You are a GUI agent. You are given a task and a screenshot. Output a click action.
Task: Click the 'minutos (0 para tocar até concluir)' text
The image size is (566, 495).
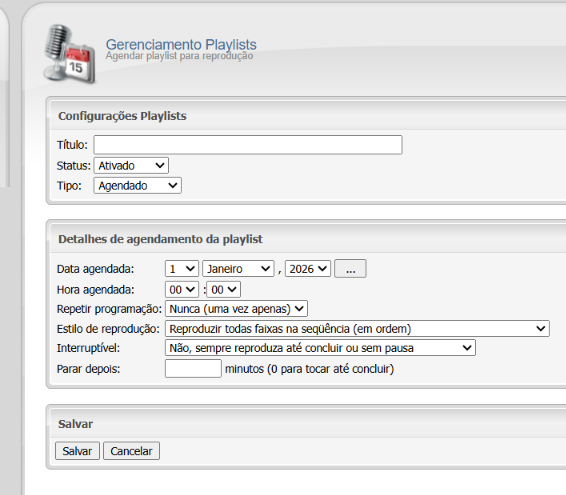[309, 369]
